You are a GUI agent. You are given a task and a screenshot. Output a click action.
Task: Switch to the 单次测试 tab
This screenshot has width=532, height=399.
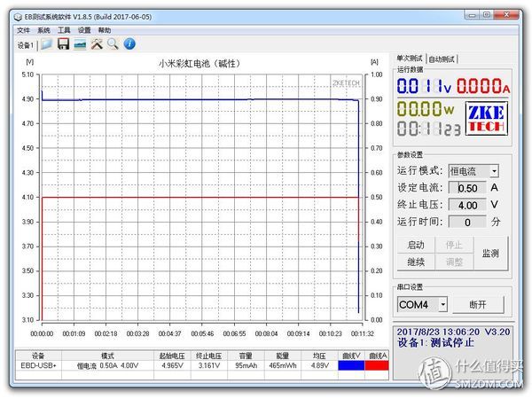[410, 59]
